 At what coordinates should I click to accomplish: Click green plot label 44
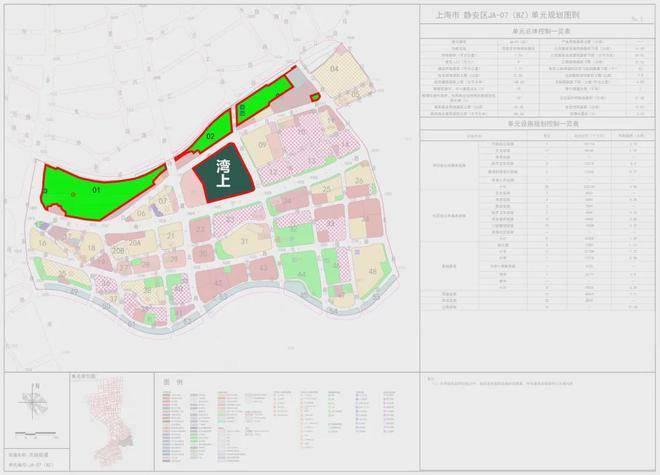tap(301, 274)
